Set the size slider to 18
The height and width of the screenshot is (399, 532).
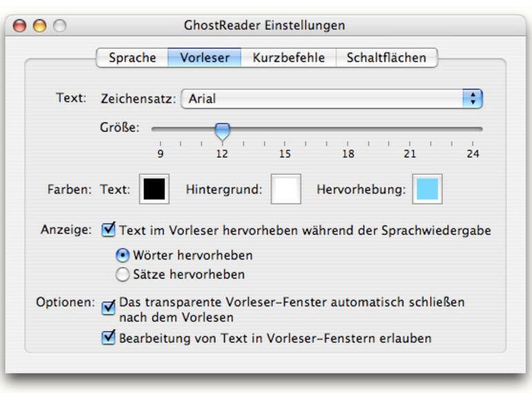tap(348, 129)
